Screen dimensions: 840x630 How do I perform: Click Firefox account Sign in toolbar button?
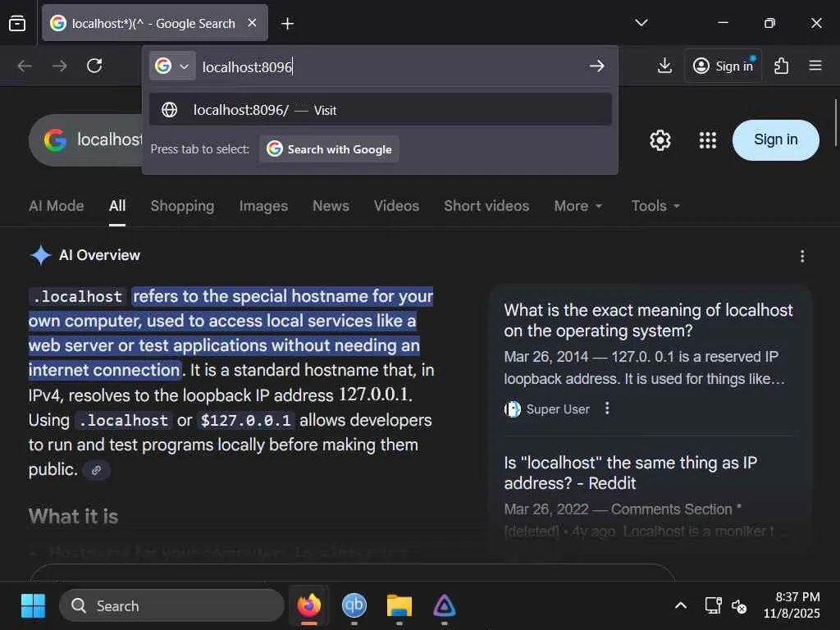723,66
